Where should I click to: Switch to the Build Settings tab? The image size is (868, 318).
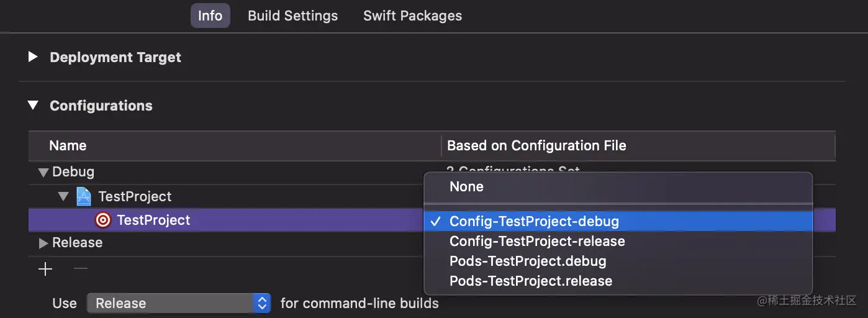pyautogui.click(x=292, y=16)
